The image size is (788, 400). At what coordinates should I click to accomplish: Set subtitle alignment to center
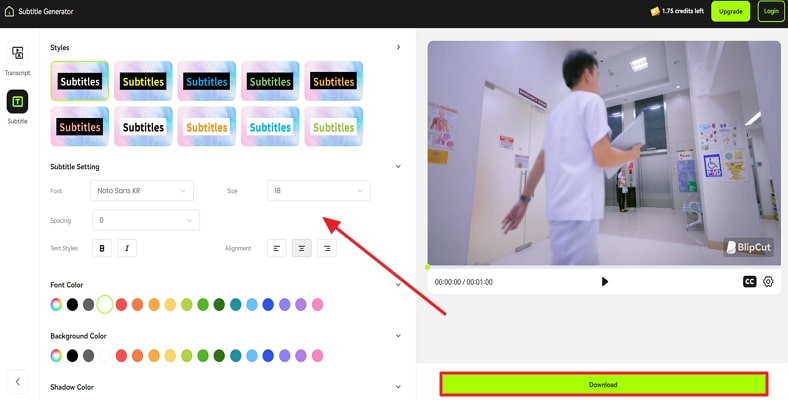click(301, 248)
